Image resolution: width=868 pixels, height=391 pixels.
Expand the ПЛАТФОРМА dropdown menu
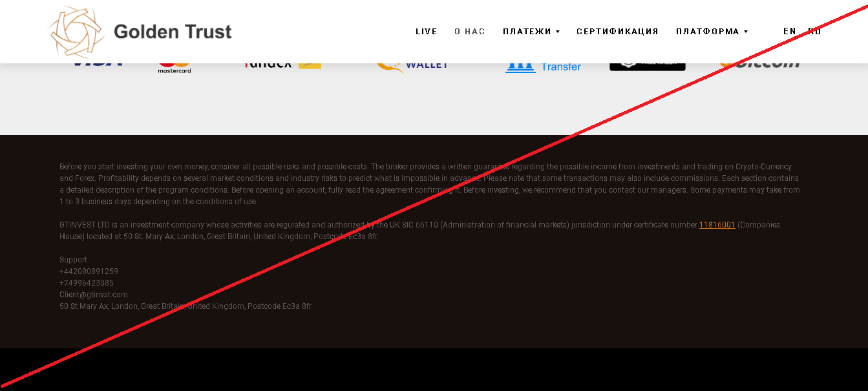[x=712, y=32]
